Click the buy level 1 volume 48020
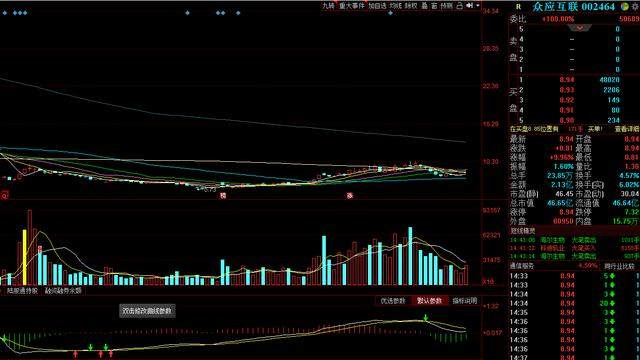640x360 pixels. click(x=609, y=80)
